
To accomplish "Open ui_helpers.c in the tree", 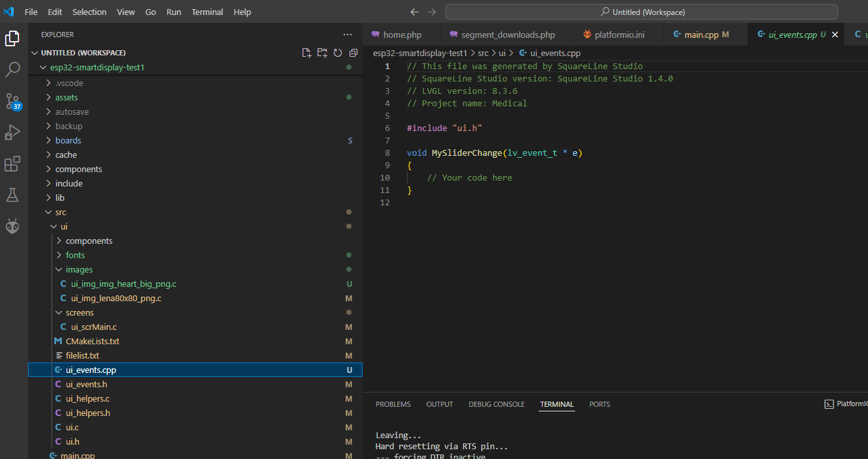I will click(x=195, y=398).
